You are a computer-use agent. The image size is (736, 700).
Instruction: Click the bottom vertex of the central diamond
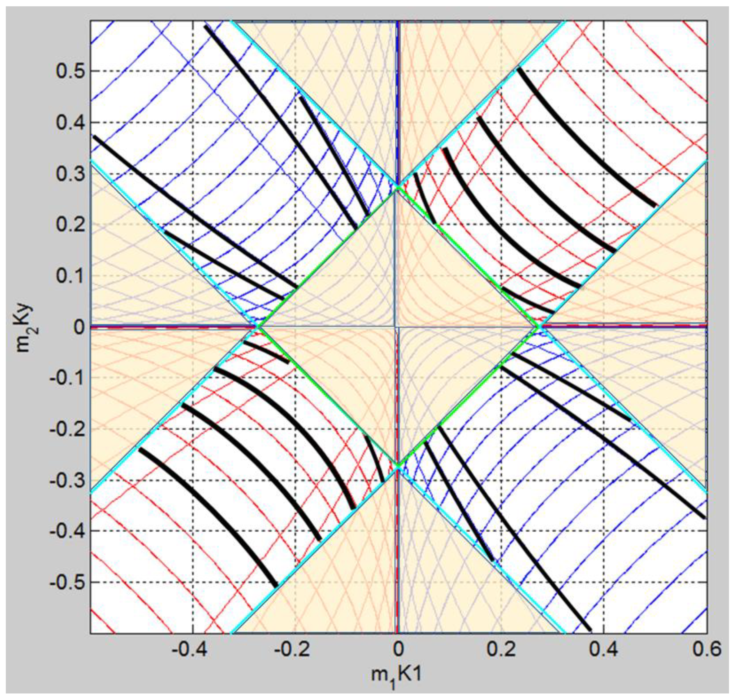pyautogui.click(x=398, y=466)
